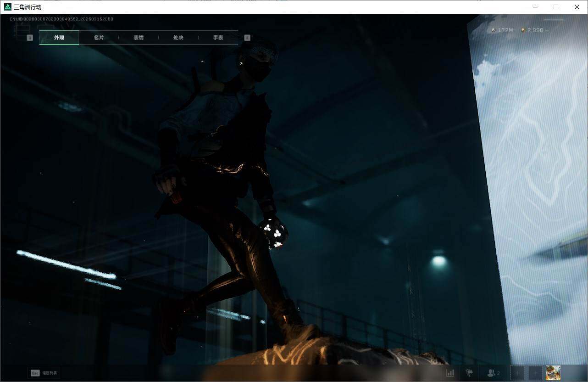
Task: Click the 三角洲行动 app icon in title bar
Action: (x=7, y=7)
